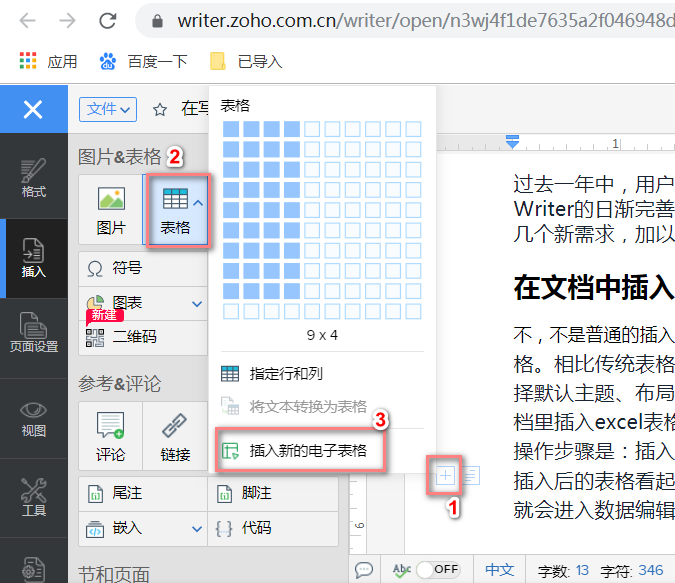Close the left sidebar with the X button
This screenshot has height=583, width=675.
click(33, 109)
